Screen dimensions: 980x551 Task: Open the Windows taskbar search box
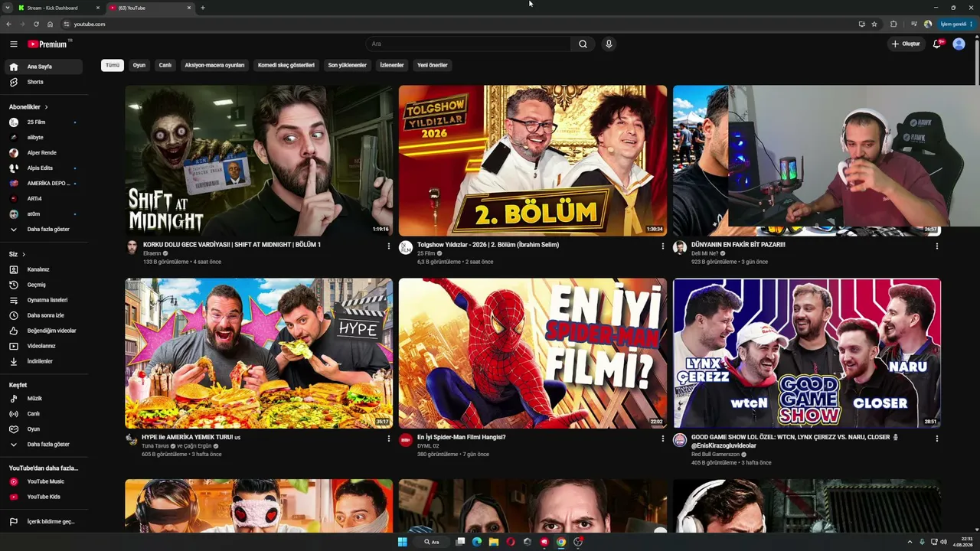432,542
